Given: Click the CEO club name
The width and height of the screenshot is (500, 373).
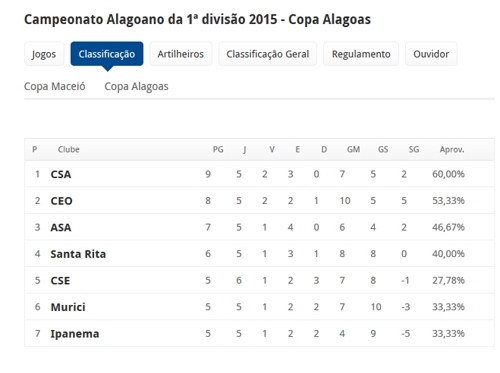Looking at the screenshot, I should (61, 201).
